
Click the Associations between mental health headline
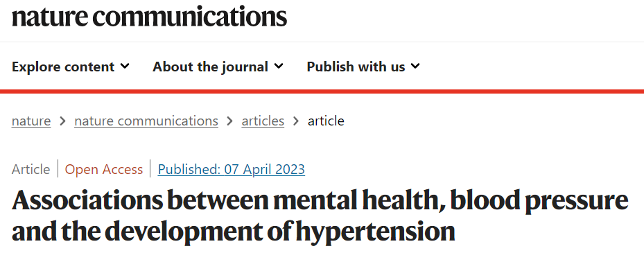pos(320,216)
